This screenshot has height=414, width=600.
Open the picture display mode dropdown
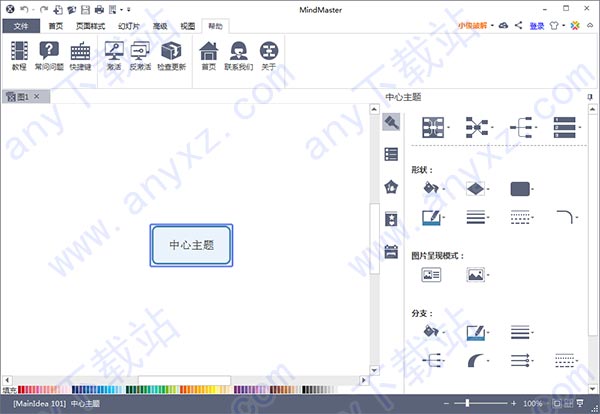pyautogui.click(x=478, y=275)
